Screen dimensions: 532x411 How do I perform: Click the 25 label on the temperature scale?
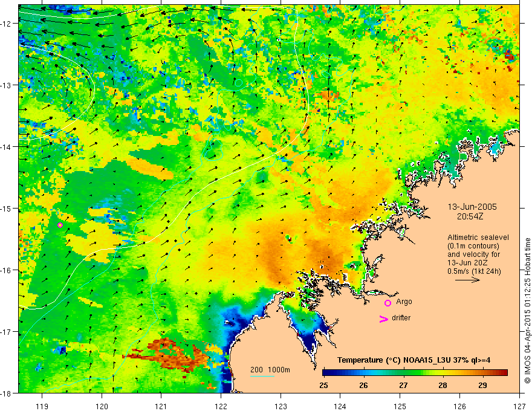[x=323, y=385]
